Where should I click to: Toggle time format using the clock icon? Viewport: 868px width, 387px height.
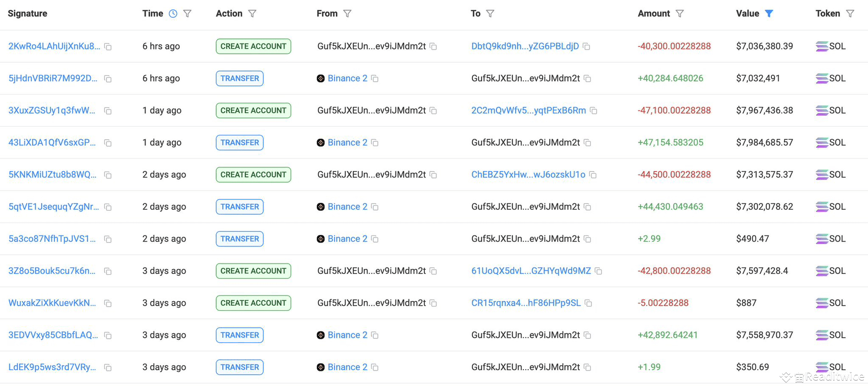[173, 14]
